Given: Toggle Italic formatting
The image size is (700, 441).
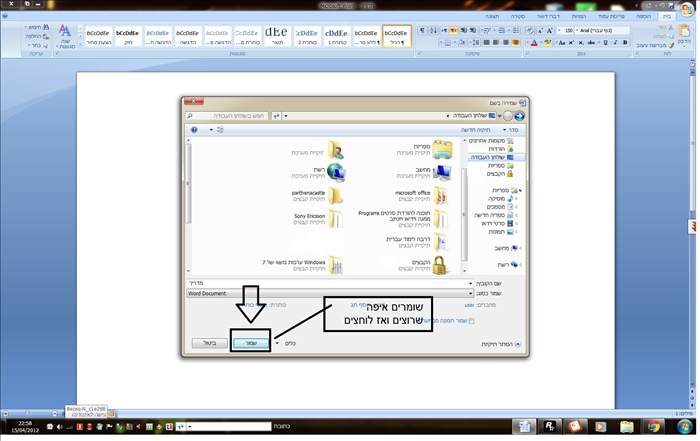Looking at the screenshot, I should [615, 42].
